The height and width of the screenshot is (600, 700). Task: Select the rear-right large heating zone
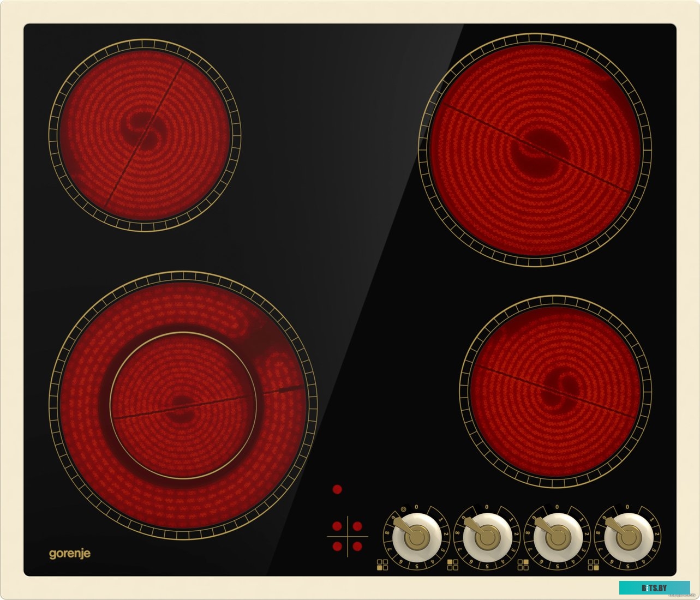[x=535, y=150]
